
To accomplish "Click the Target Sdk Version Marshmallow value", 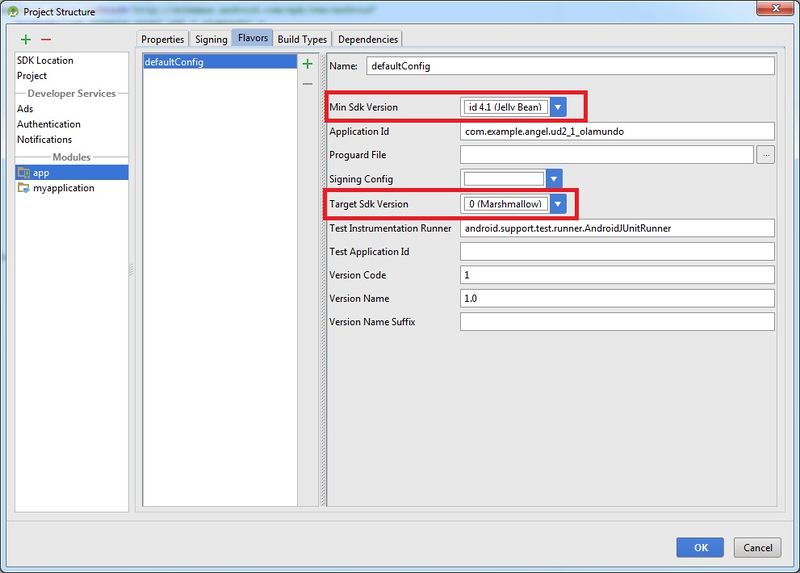I will point(505,204).
